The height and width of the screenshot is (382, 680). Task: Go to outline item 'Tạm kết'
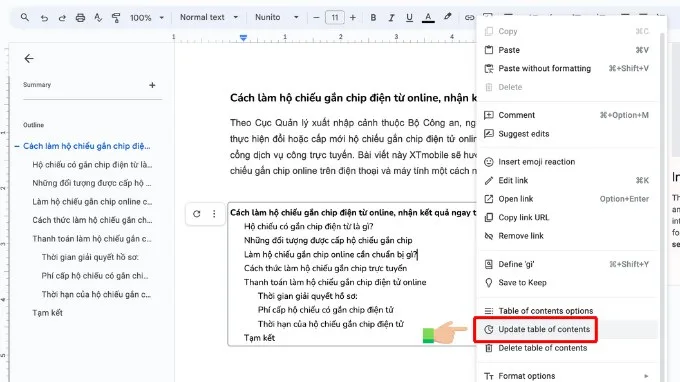[47, 313]
